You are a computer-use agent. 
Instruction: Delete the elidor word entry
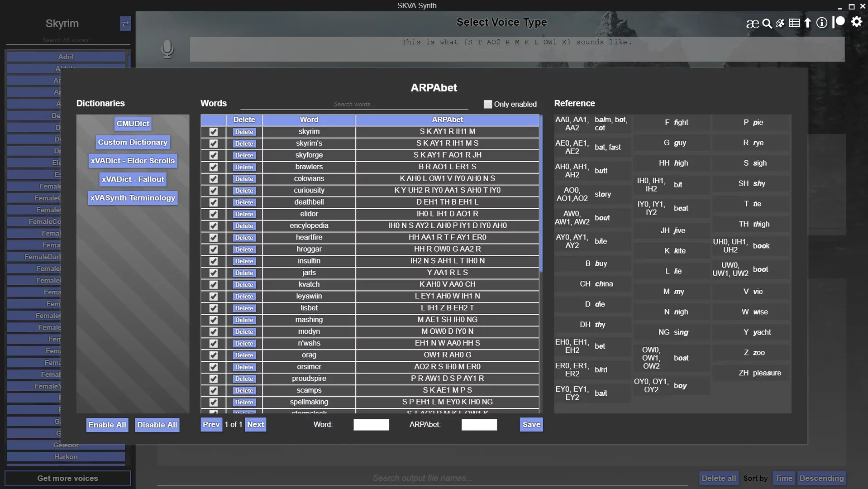tap(244, 214)
